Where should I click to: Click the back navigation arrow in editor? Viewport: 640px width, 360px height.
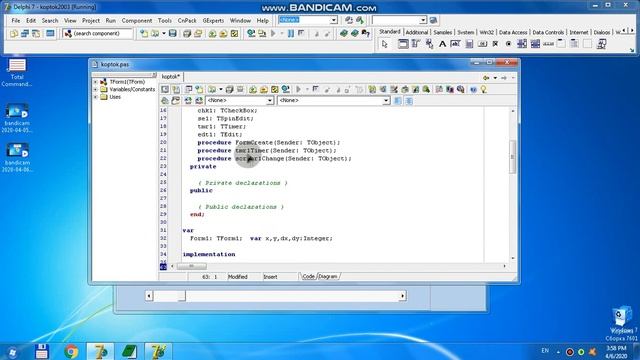click(486, 78)
